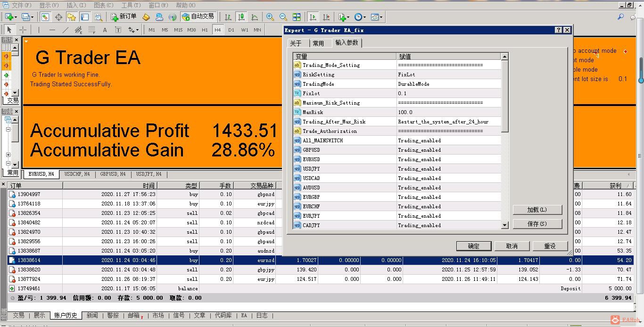This screenshot has width=644, height=327.
Task: Open the indicators list dropdown icon
Action: coord(344,17)
